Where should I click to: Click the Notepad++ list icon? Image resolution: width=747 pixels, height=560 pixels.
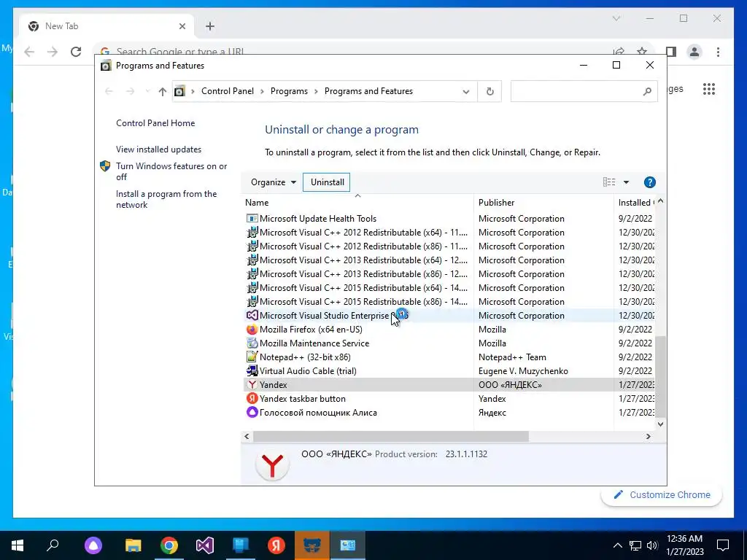click(x=252, y=357)
